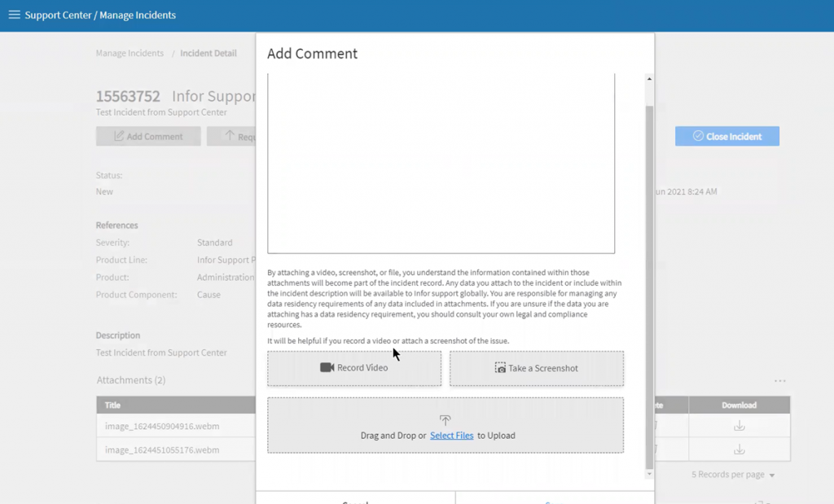Download image_1624450904916.webm using its download icon

pos(739,426)
